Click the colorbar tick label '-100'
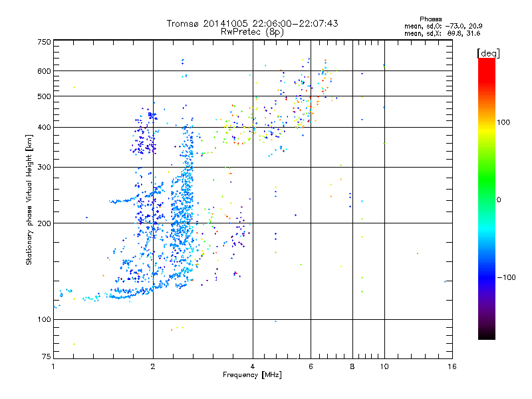This screenshot has width=532, height=399. pos(506,277)
